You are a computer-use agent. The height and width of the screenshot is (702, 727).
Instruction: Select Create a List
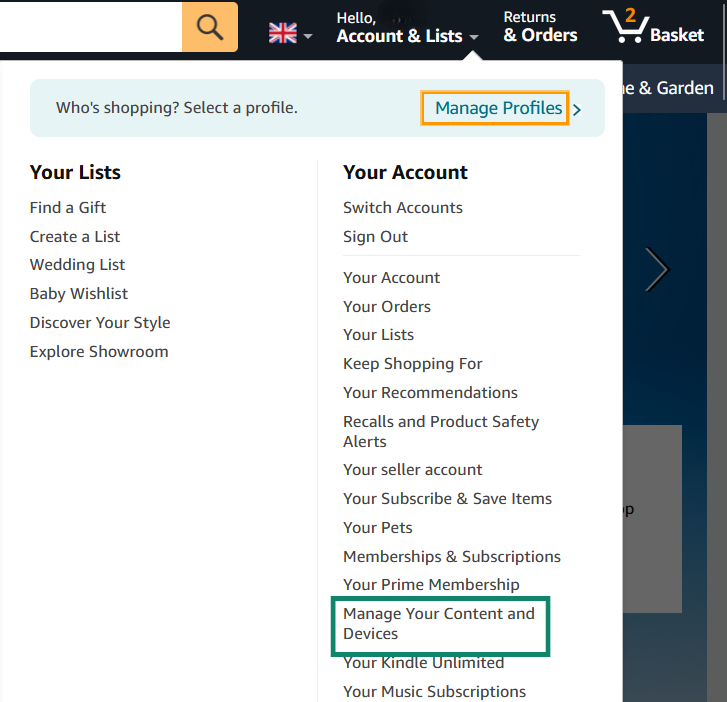[x=75, y=237]
